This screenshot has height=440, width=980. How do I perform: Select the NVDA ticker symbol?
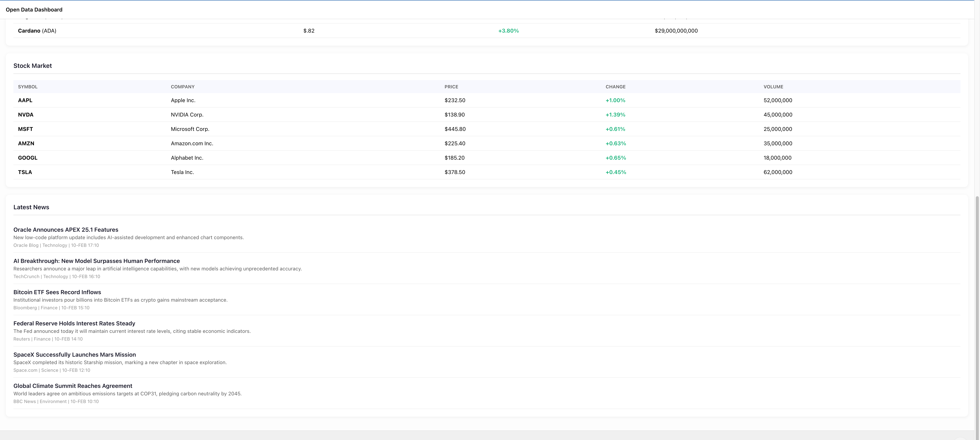[x=25, y=115]
